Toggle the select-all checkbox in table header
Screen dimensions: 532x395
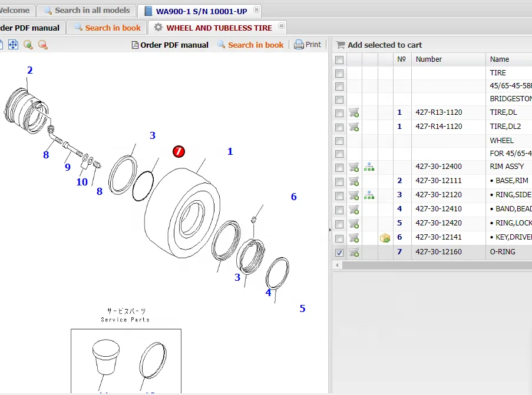point(339,59)
